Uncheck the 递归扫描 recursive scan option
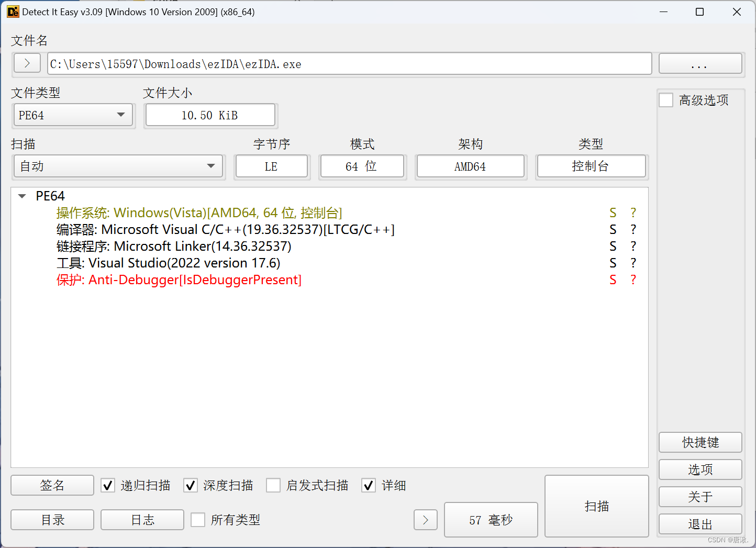 pos(107,485)
